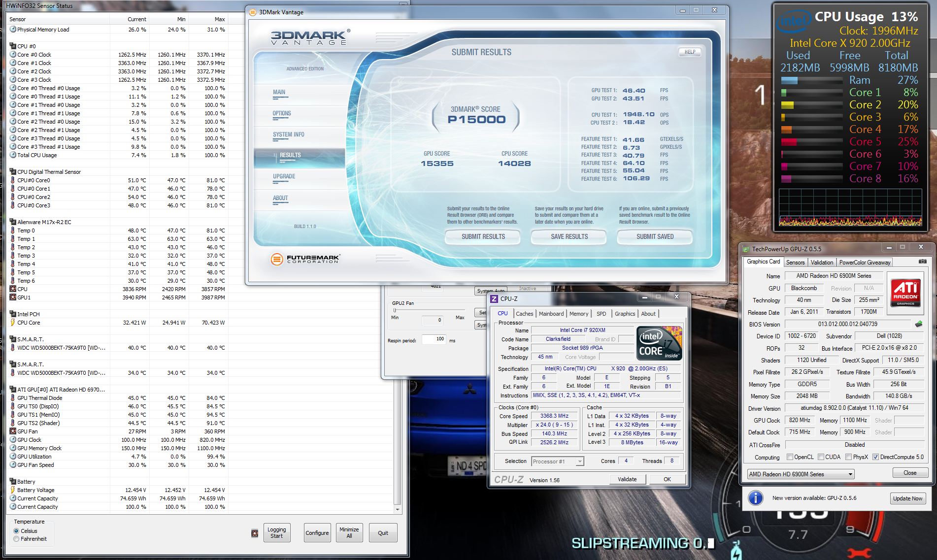This screenshot has width=937, height=560.
Task: Toggle the OpenCL checkbox in GPU-Z
Action: (790, 457)
